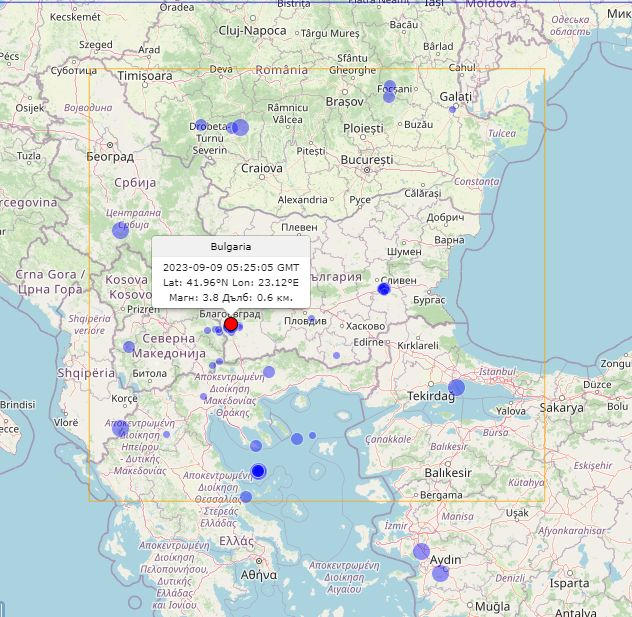The image size is (632, 617).
Task: Click the Битола city label
Action: click(150, 374)
